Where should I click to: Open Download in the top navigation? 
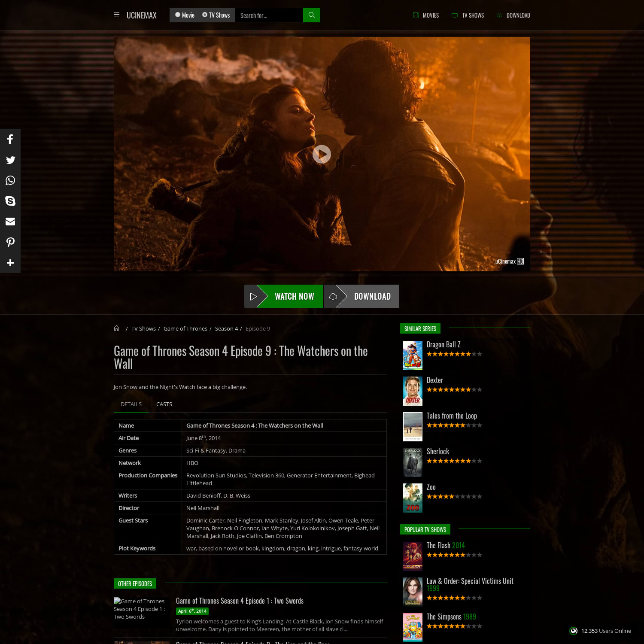[513, 15]
